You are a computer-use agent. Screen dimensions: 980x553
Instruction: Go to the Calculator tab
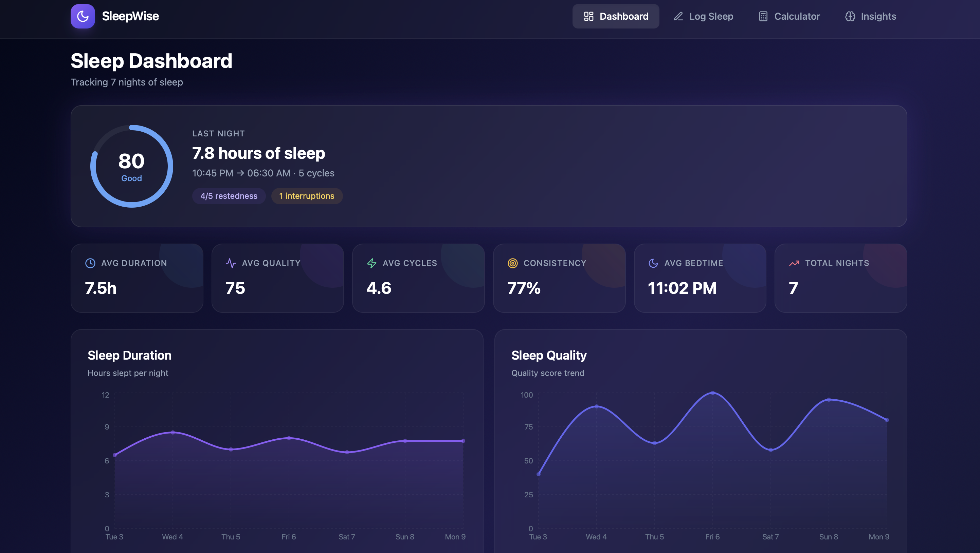(790, 16)
